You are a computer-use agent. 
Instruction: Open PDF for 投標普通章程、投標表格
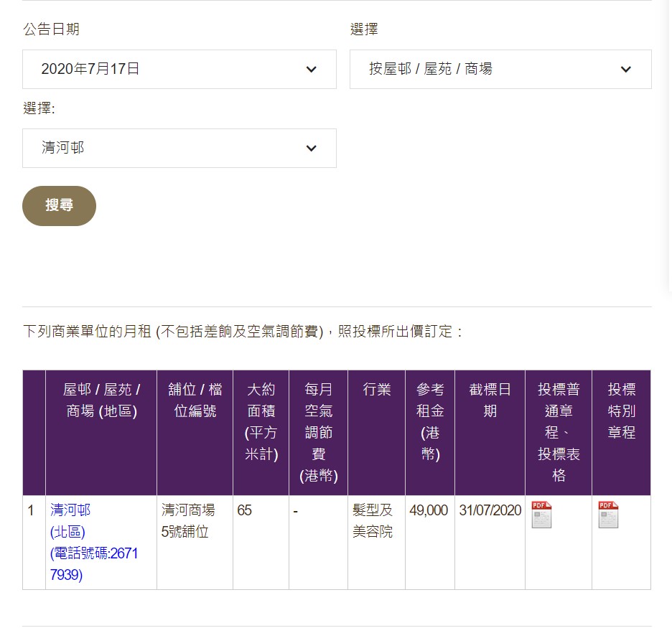pyautogui.click(x=541, y=515)
